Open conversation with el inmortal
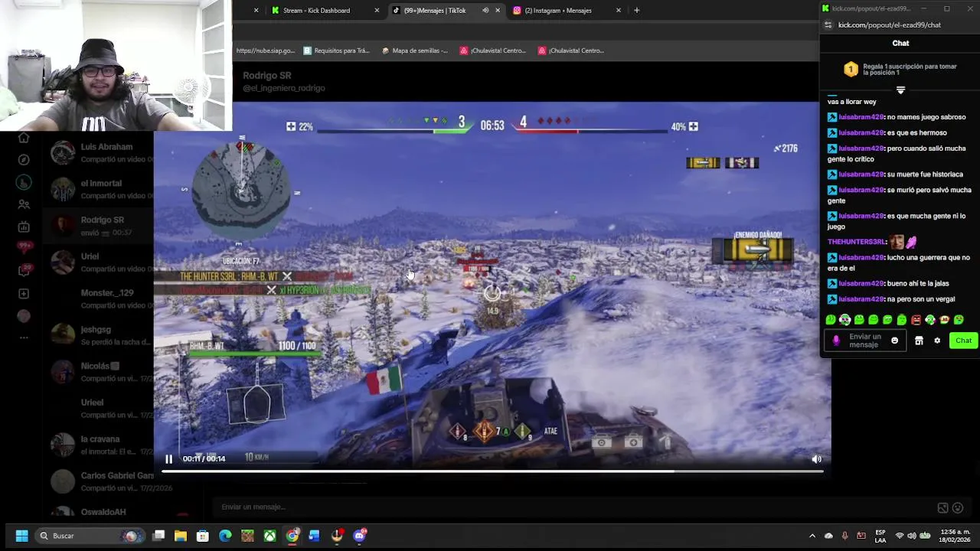 tap(97, 189)
